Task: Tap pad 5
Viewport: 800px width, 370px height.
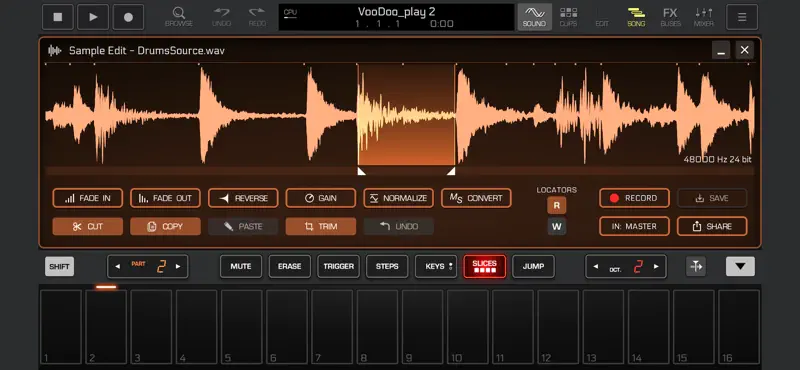Action: (242, 327)
